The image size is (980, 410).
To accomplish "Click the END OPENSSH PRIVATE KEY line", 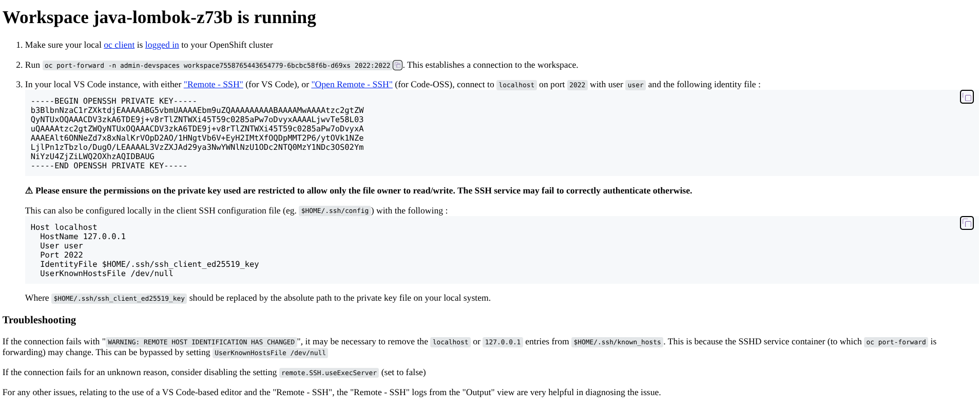I will pyautogui.click(x=109, y=166).
